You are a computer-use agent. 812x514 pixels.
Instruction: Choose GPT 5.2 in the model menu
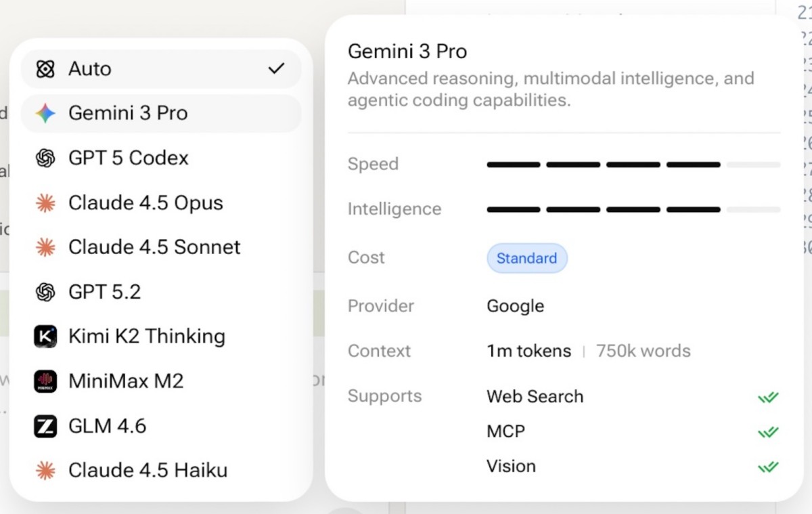tap(105, 292)
